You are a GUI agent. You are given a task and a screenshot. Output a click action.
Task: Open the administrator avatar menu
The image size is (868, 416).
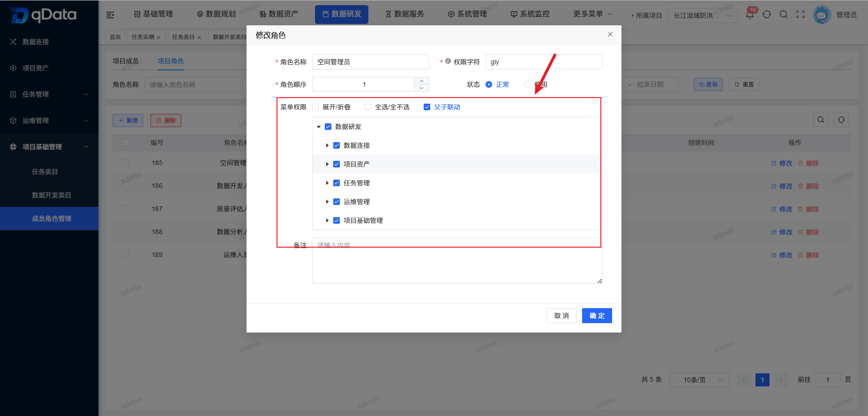pos(822,15)
